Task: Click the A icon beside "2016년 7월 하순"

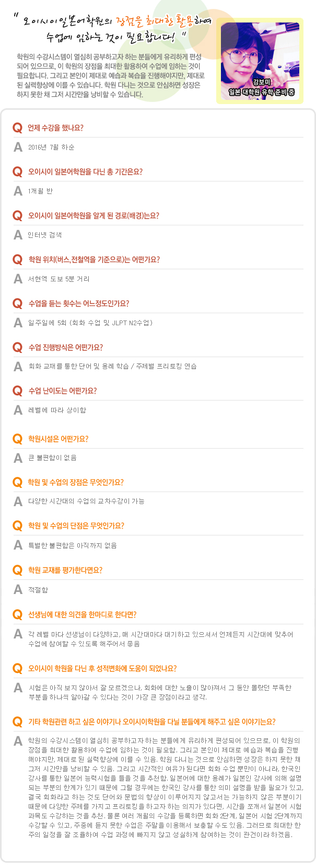Action: pyautogui.click(x=18, y=147)
